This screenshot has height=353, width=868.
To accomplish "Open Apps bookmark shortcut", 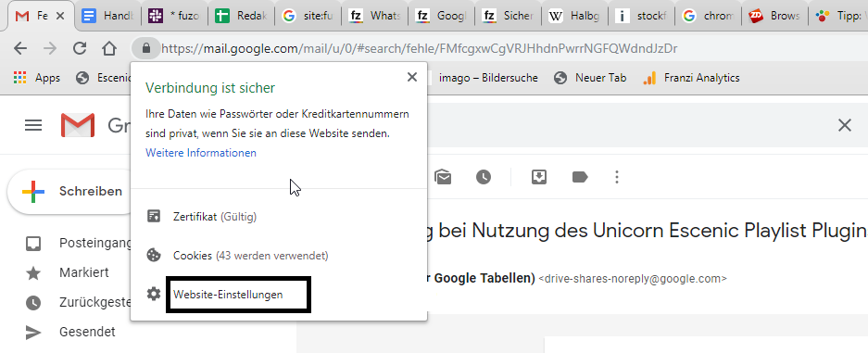I will 37,78.
